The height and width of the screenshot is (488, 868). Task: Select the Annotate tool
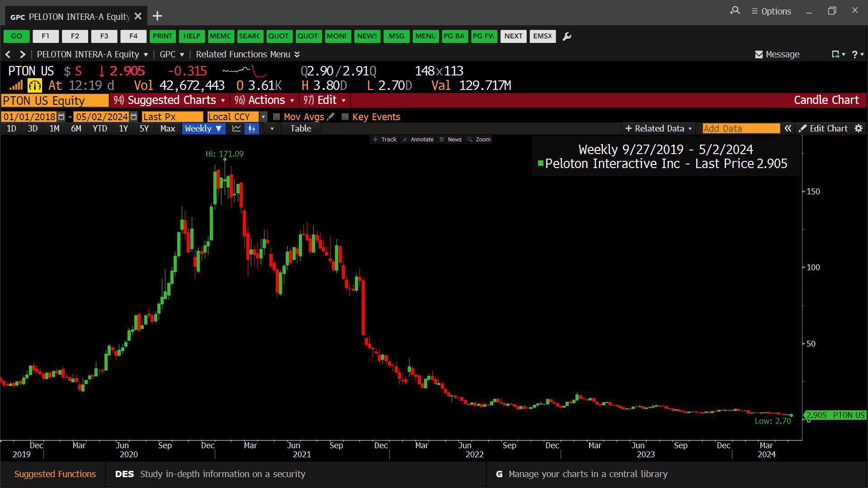coord(418,140)
